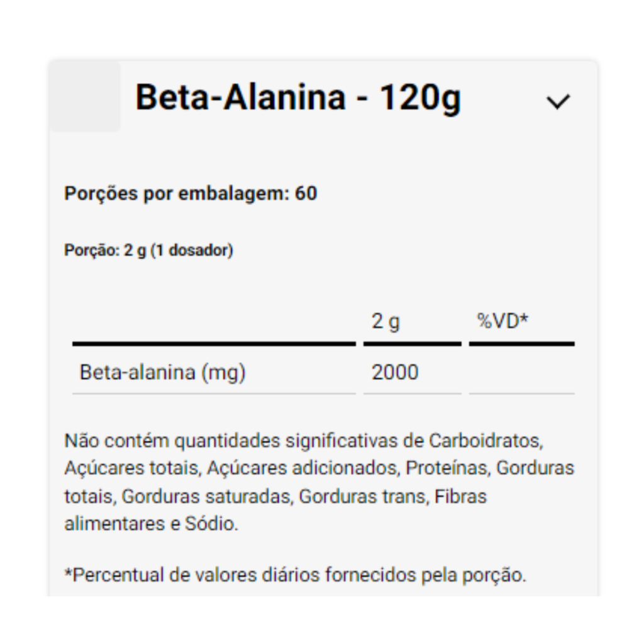Screen dimensions: 644x644
Task: Select the Beta-alanina (mg) row label
Action: click(163, 372)
